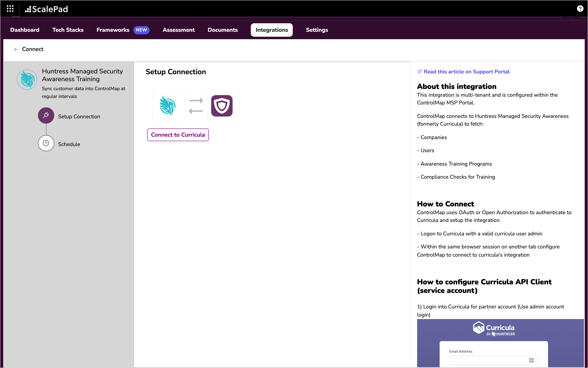Open the apps grid launcher icon
The height and width of the screenshot is (368, 588).
coord(10,9)
